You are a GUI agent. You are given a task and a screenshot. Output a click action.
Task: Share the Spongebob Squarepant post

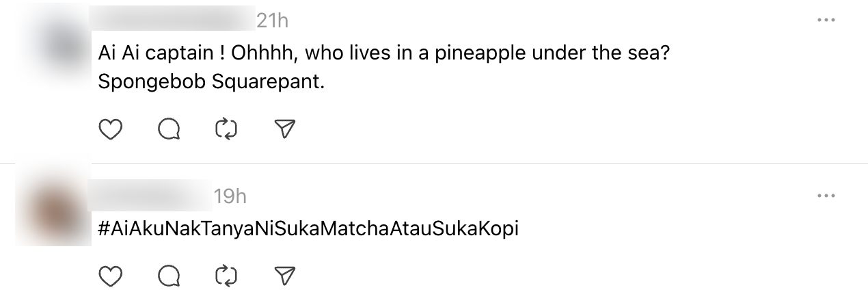pos(284,129)
